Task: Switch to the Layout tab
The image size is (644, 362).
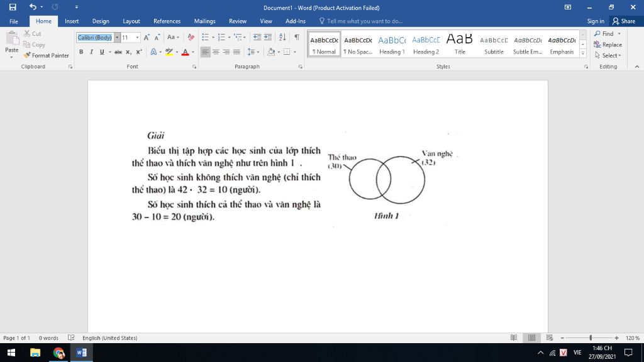Action: pyautogui.click(x=131, y=21)
